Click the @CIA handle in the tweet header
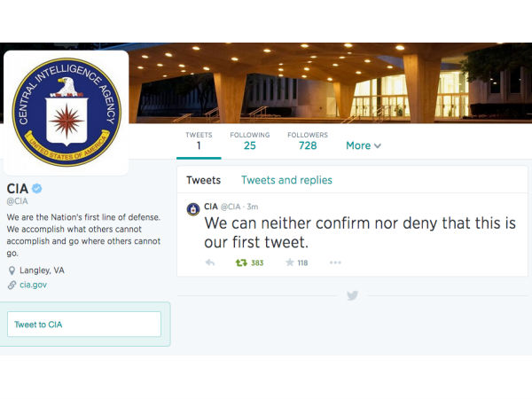This screenshot has height=399, width=532. (x=231, y=207)
